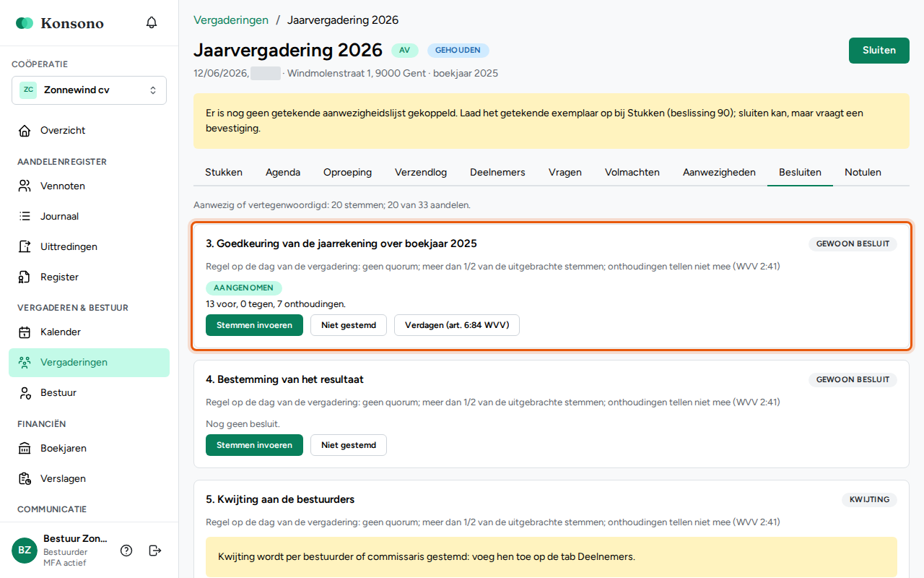Click 'Aanwezig of vertegenwoordigd: 20 stemmen' line
The image size is (924, 578).
(332, 205)
